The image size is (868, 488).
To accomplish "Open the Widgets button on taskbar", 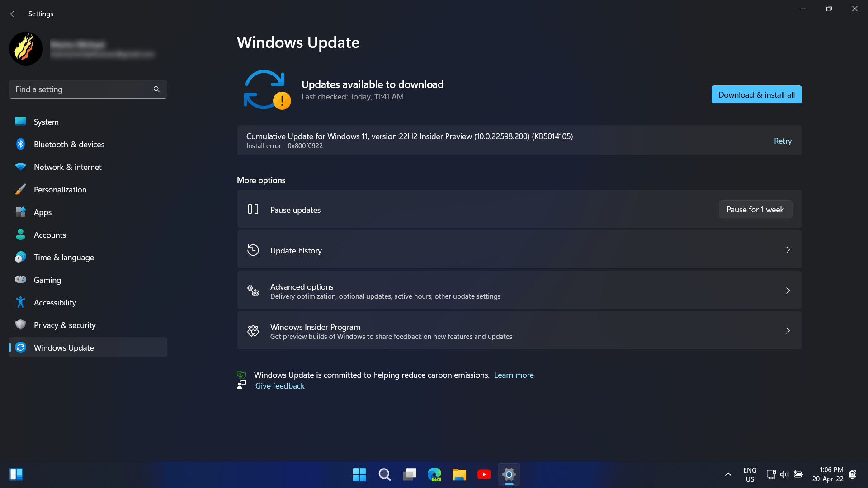I will tap(16, 474).
